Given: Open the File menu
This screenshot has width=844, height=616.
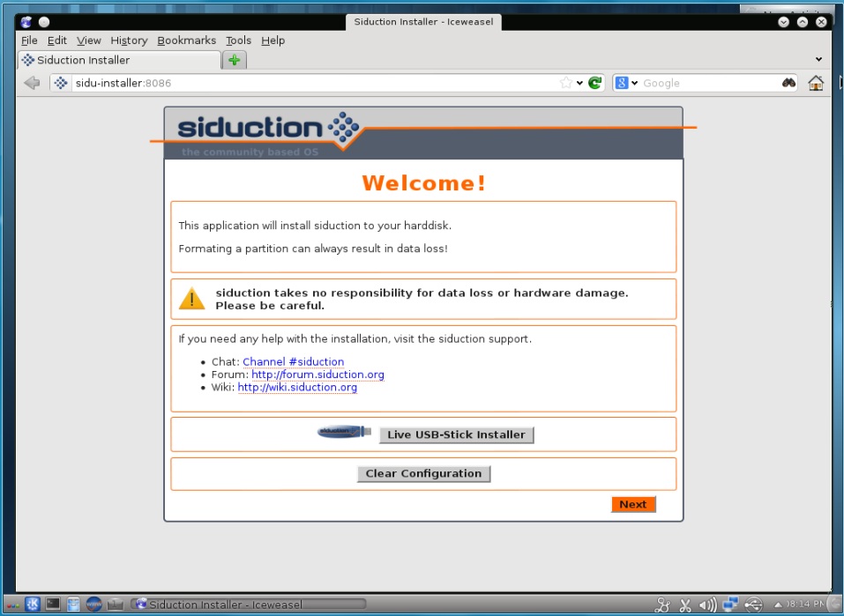Looking at the screenshot, I should click(29, 41).
